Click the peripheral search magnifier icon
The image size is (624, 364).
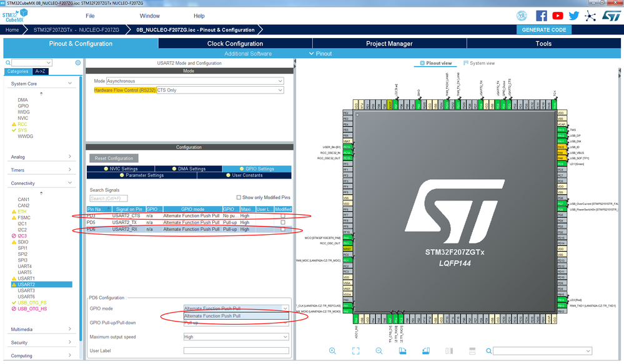pos(7,62)
